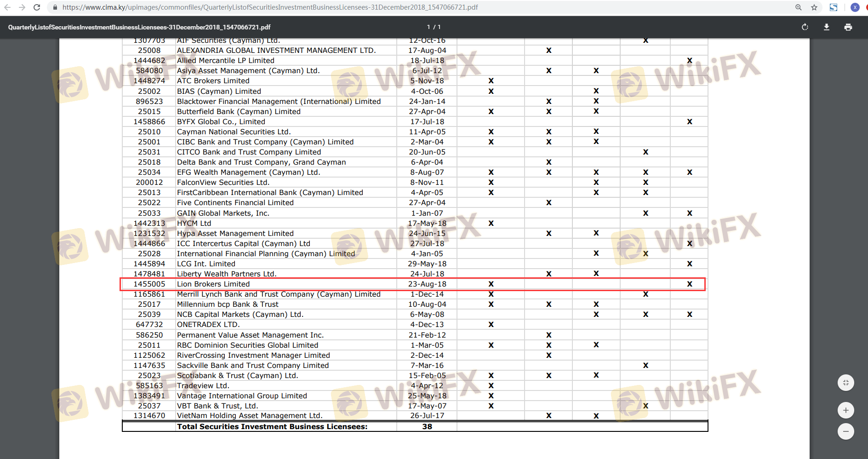
Task: Click the total count value 38
Action: (427, 427)
